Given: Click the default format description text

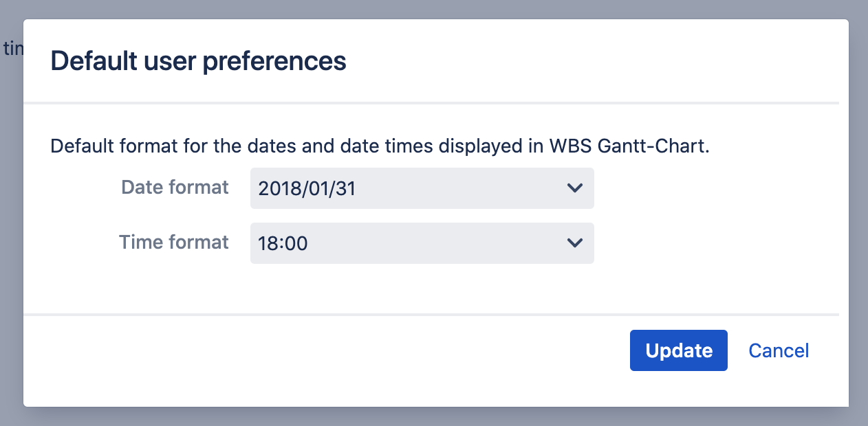Looking at the screenshot, I should coord(275,146).
